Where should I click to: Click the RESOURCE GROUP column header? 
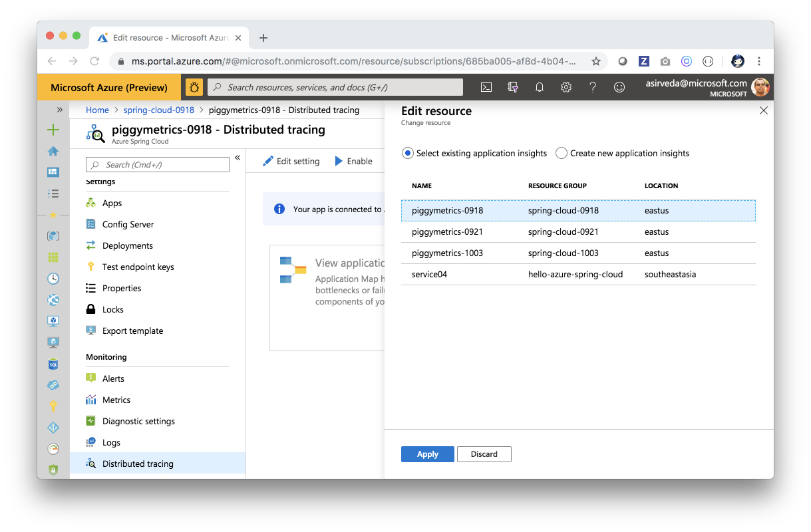coord(558,186)
